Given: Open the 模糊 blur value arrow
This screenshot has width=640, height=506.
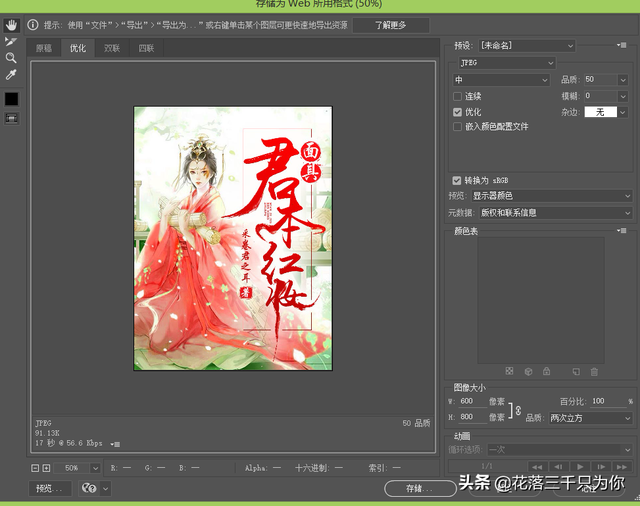Looking at the screenshot, I should point(623,96).
